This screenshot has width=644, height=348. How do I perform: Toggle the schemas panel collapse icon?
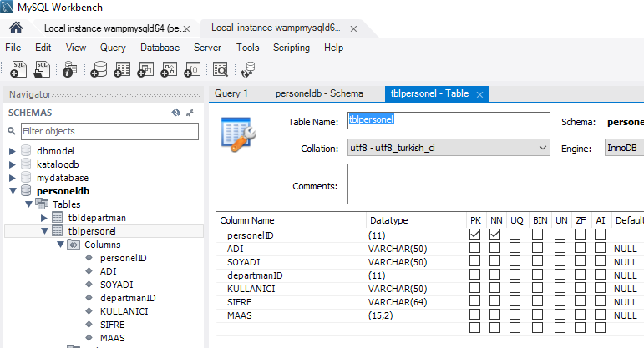click(190, 113)
